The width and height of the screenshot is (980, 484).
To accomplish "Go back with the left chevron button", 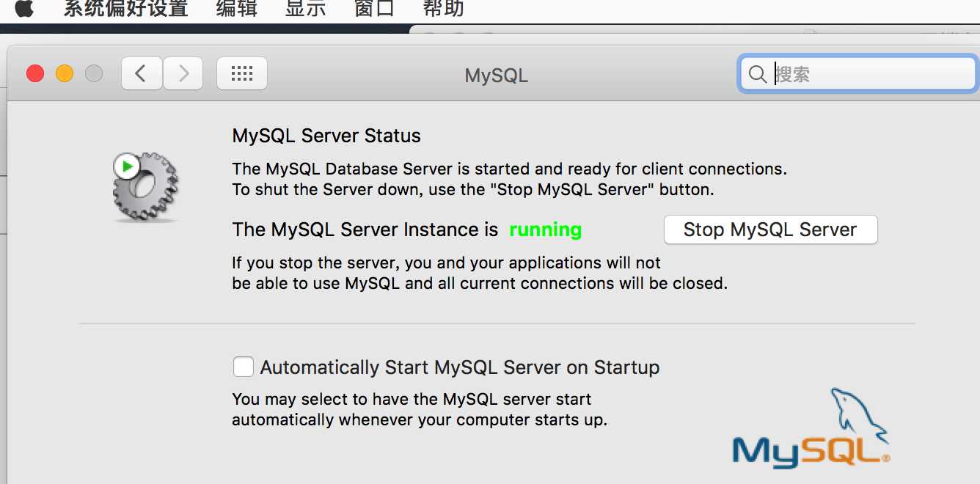I will 142,73.
